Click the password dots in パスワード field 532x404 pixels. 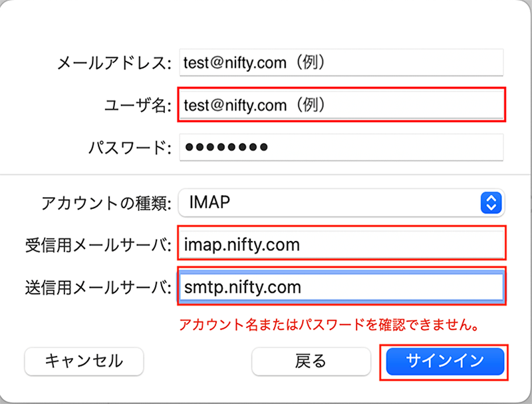pos(226,147)
